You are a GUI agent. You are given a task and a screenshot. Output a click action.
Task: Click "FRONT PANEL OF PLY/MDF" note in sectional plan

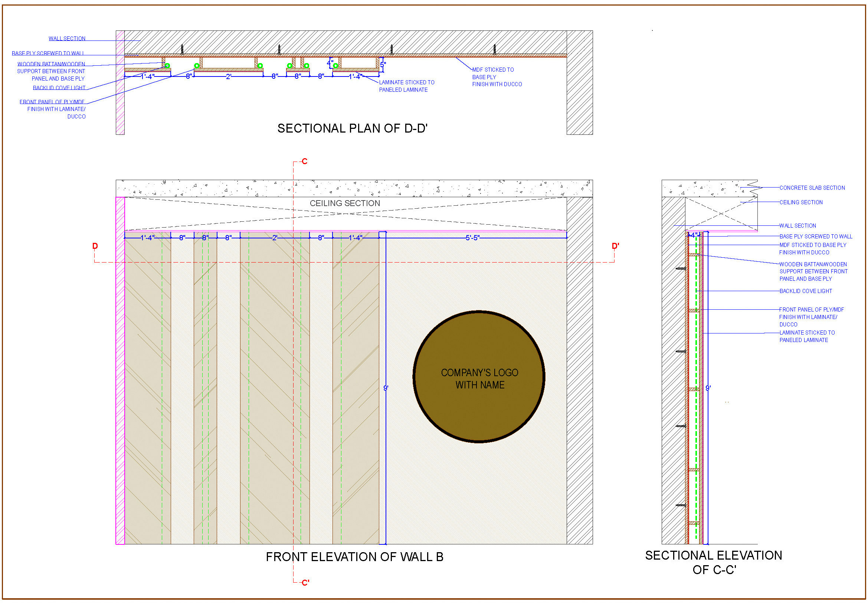pyautogui.click(x=53, y=109)
